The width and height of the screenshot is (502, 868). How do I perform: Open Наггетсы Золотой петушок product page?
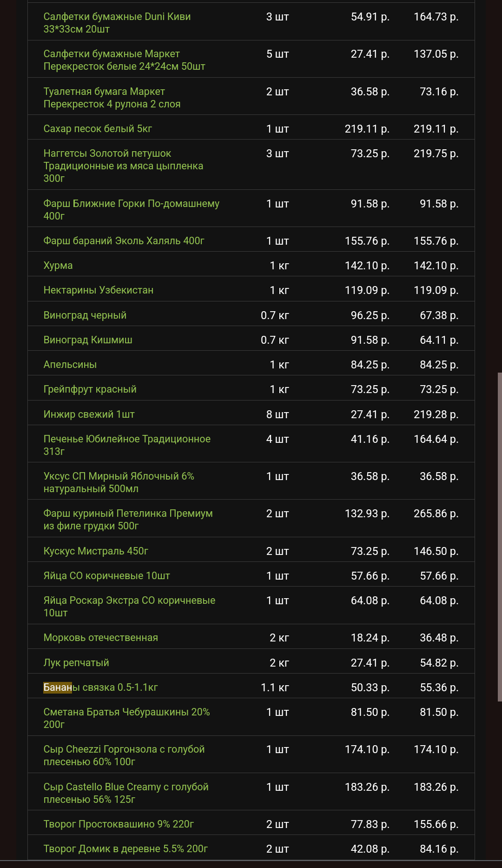click(x=107, y=154)
